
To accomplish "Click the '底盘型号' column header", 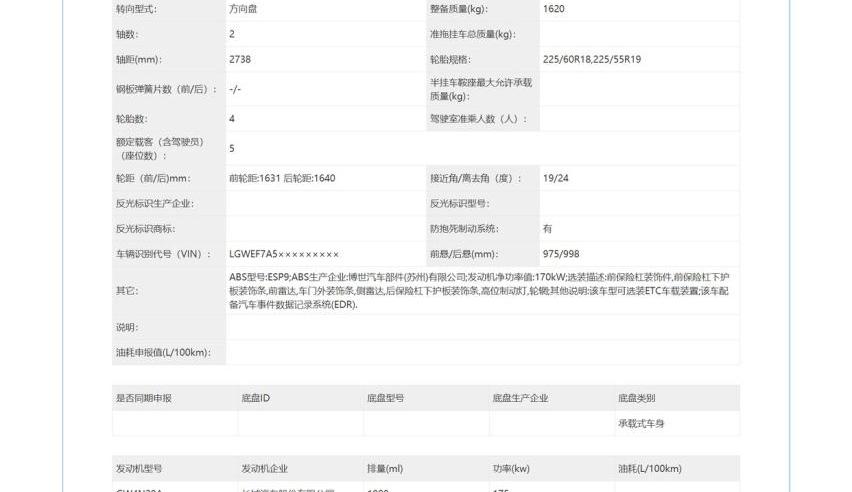I will coord(385,398).
